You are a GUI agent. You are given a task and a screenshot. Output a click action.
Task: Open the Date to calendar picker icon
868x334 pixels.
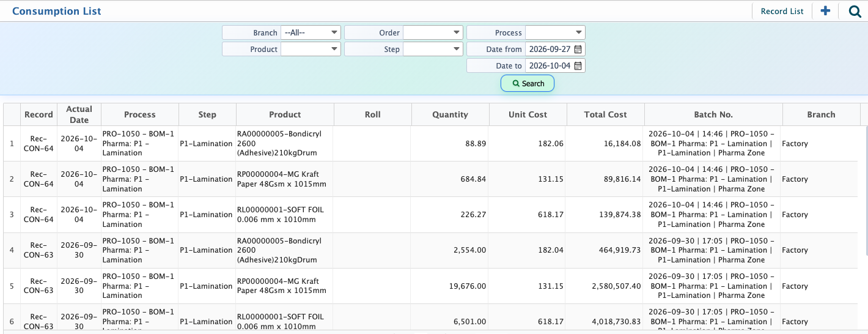coord(578,65)
